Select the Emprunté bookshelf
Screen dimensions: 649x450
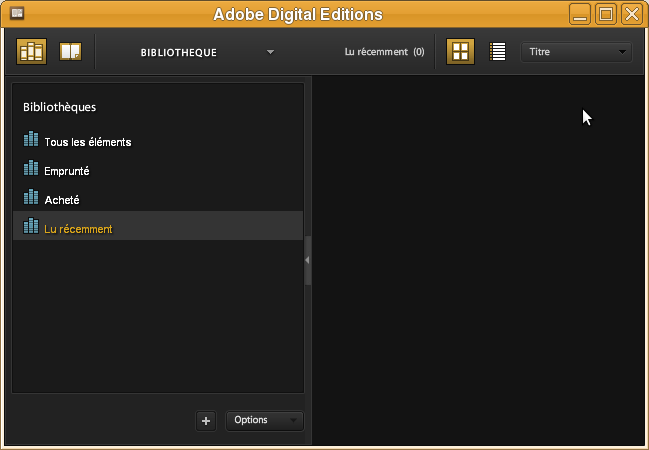(x=158, y=170)
